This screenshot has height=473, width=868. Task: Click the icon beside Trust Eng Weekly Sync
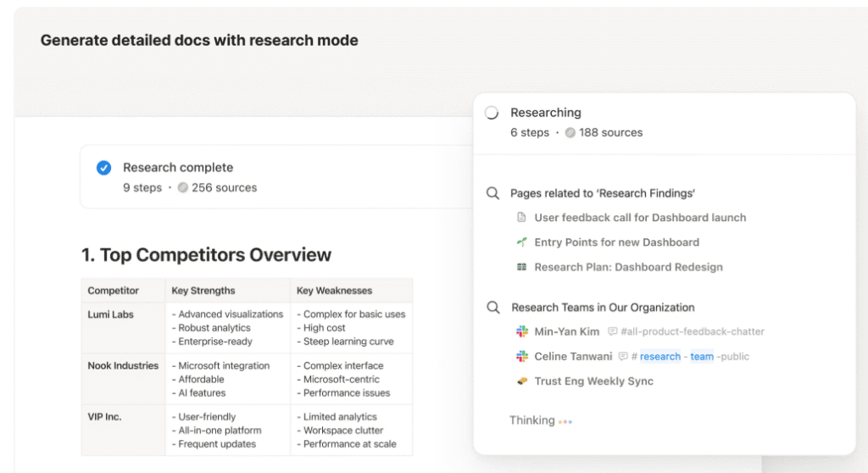point(522,381)
